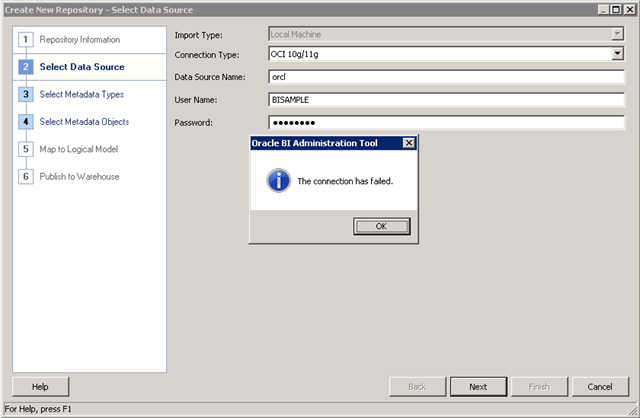Expand the Connection Type dropdown arrow
640x418 pixels.
tap(618, 54)
